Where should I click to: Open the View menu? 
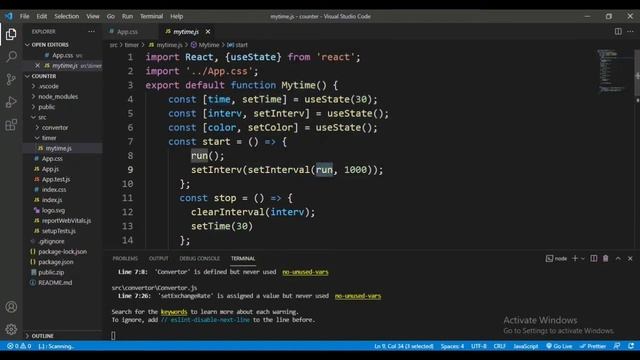click(x=93, y=16)
